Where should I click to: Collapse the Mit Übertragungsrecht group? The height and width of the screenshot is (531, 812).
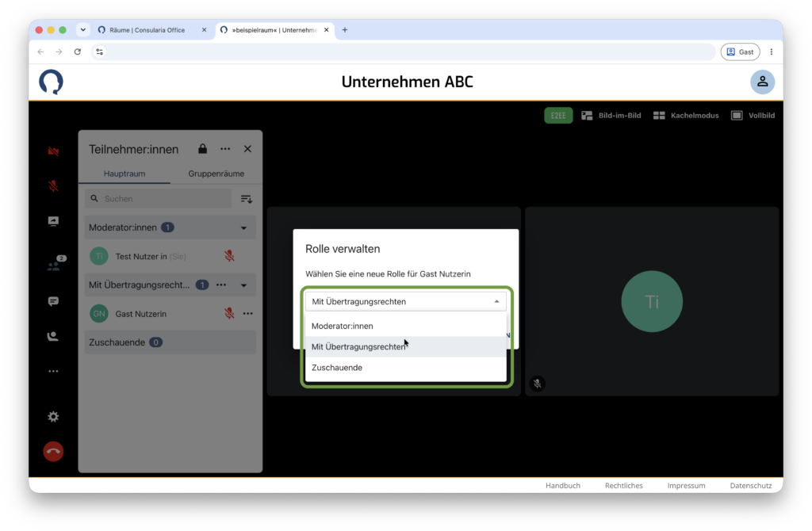pyautogui.click(x=243, y=285)
